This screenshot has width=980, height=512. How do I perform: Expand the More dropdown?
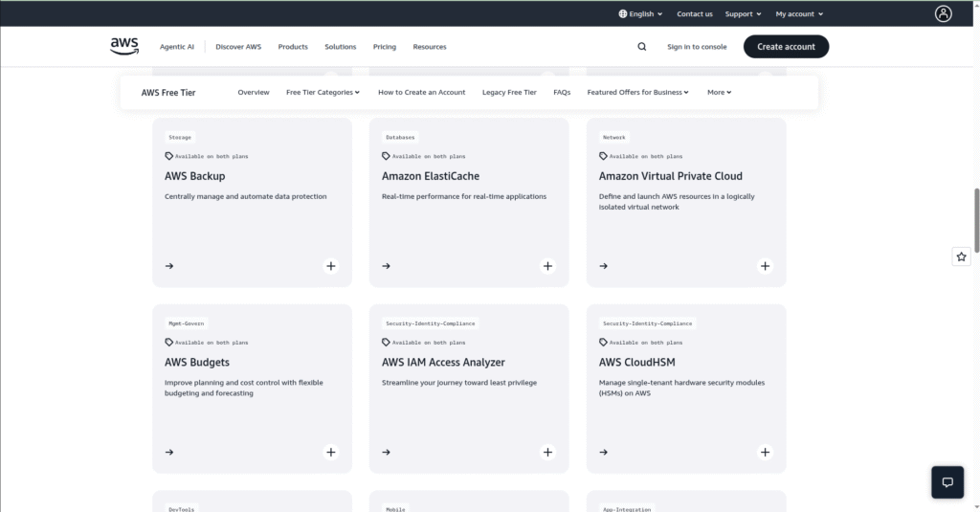pos(719,92)
